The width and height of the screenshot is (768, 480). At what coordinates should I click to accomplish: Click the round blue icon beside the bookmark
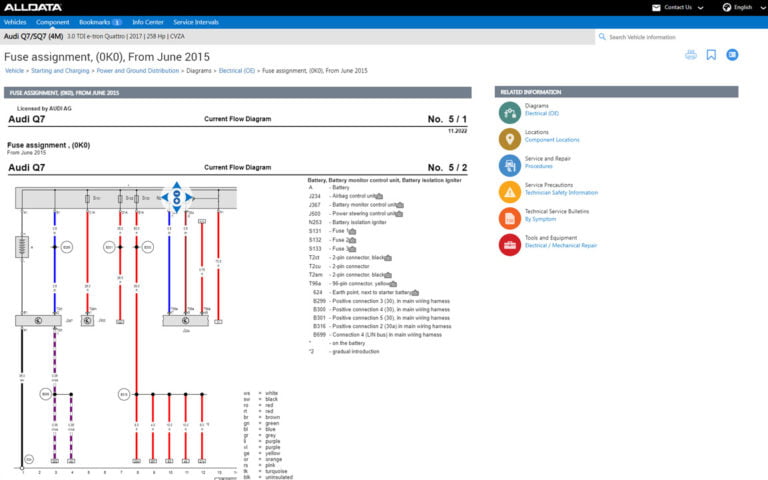coord(732,55)
